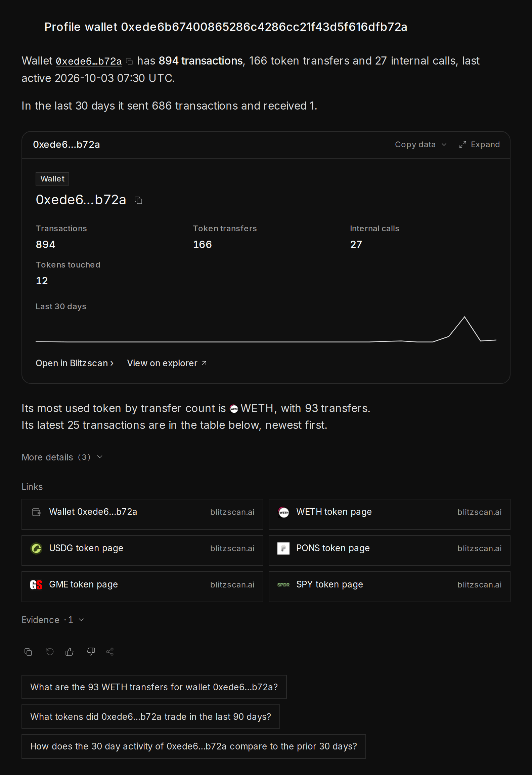Give a thumbs down to the response
The height and width of the screenshot is (775, 532).
[91, 652]
